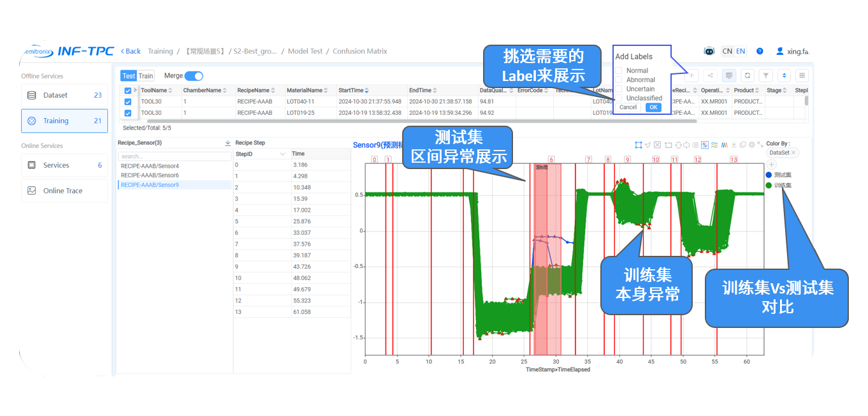The height and width of the screenshot is (416, 868).
Task: Go Back via the breadcrumb link
Action: pyautogui.click(x=130, y=51)
